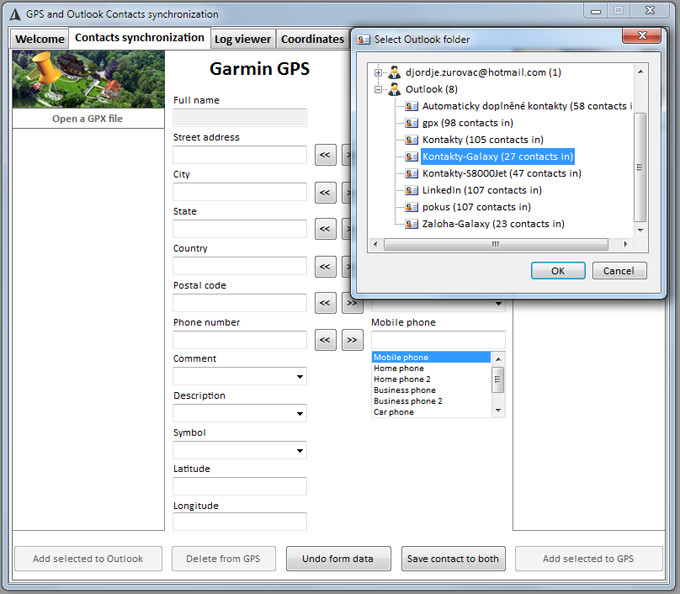Click the phone type list scrollbar down arrow

pyautogui.click(x=498, y=410)
